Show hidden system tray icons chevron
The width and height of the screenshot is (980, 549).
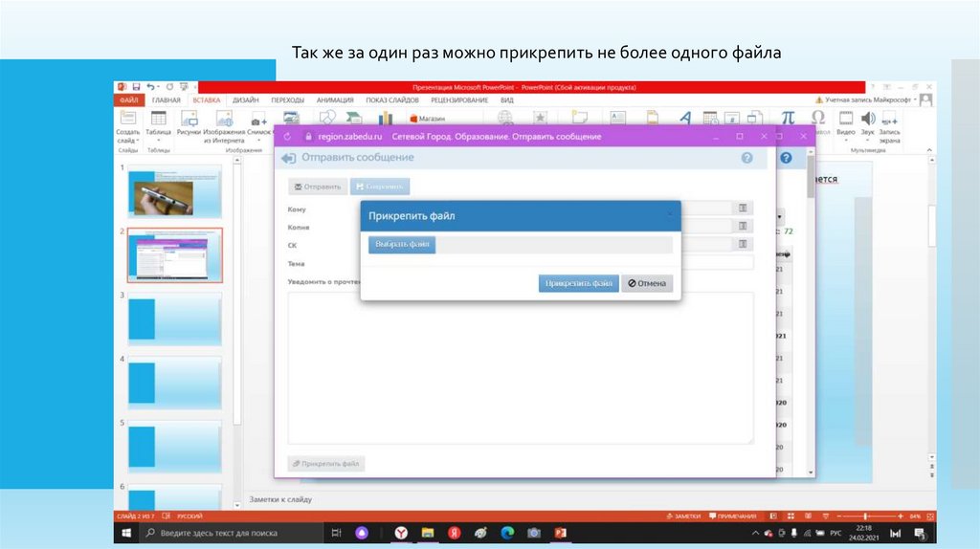(x=755, y=534)
